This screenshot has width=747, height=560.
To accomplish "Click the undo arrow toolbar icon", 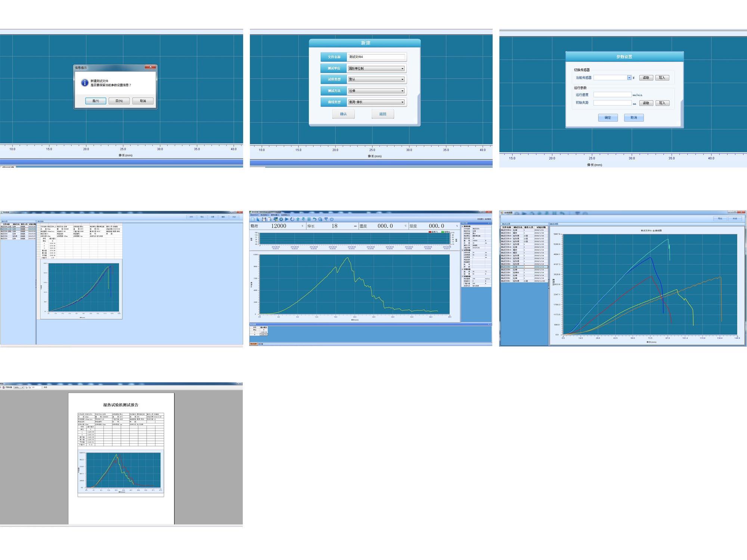I will 314,219.
